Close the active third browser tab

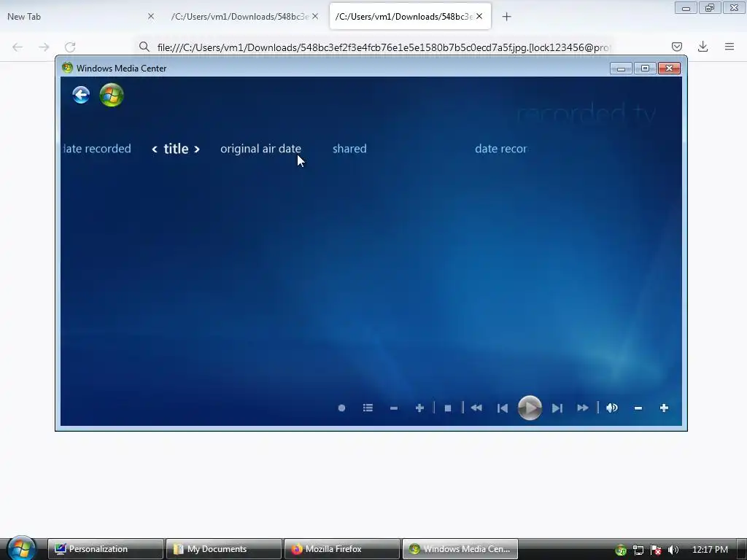(x=479, y=16)
